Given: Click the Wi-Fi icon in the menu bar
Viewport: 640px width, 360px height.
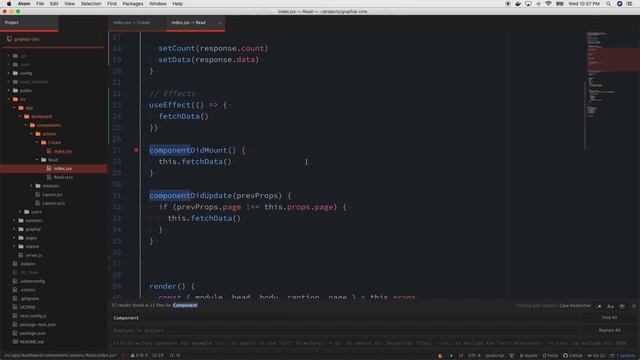Looking at the screenshot, I should click(548, 4).
